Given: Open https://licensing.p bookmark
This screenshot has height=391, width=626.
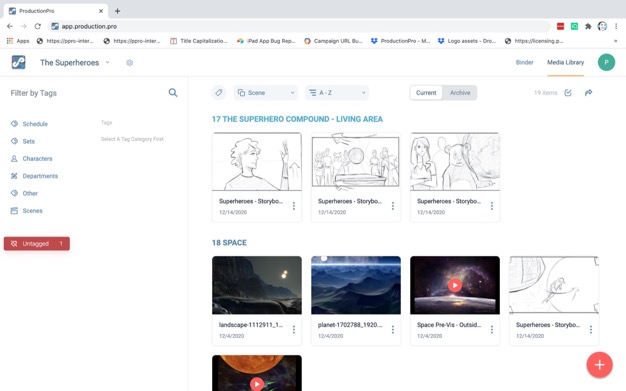Looking at the screenshot, I should click(x=534, y=41).
